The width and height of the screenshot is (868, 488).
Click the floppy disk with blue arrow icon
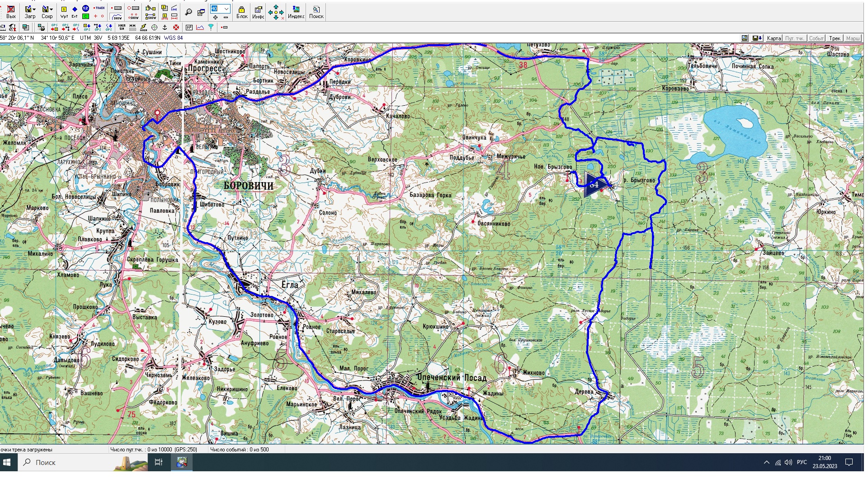(x=757, y=38)
